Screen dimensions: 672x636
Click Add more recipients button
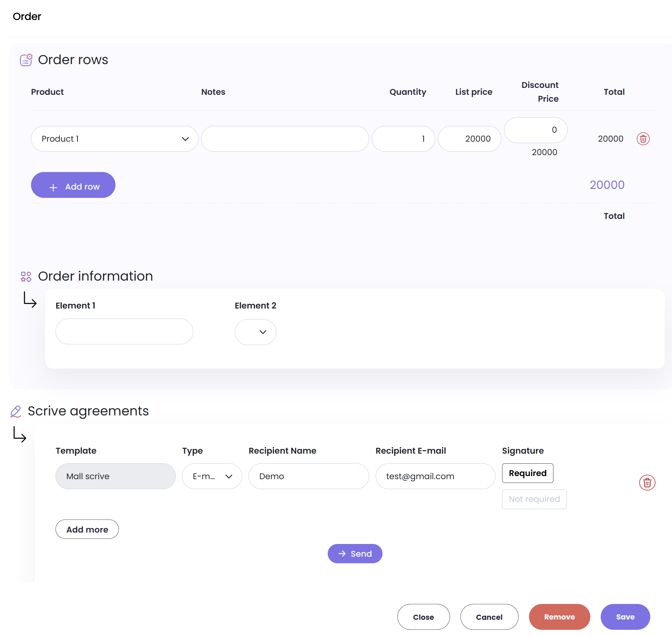pos(87,529)
